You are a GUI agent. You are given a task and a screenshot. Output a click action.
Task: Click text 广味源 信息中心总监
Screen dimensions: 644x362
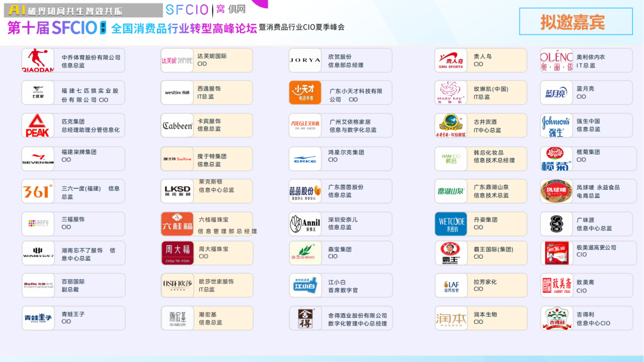coord(594,224)
